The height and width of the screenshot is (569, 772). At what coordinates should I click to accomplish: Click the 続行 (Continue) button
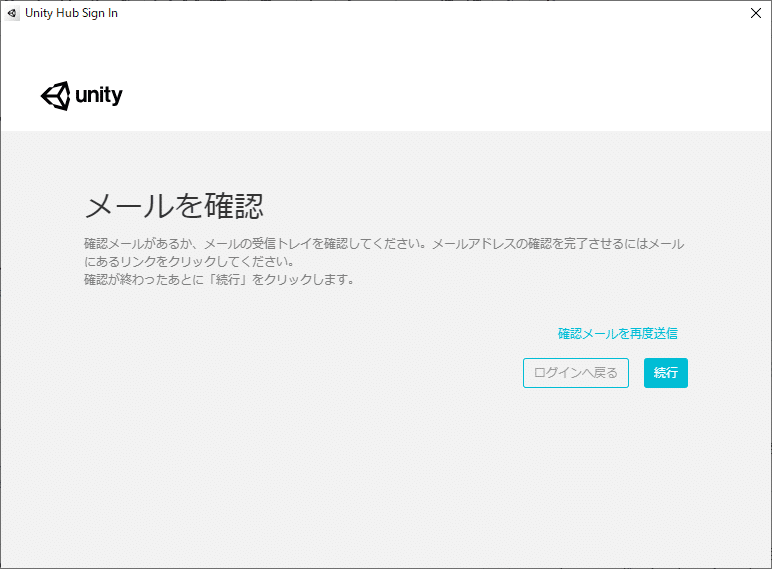point(666,373)
